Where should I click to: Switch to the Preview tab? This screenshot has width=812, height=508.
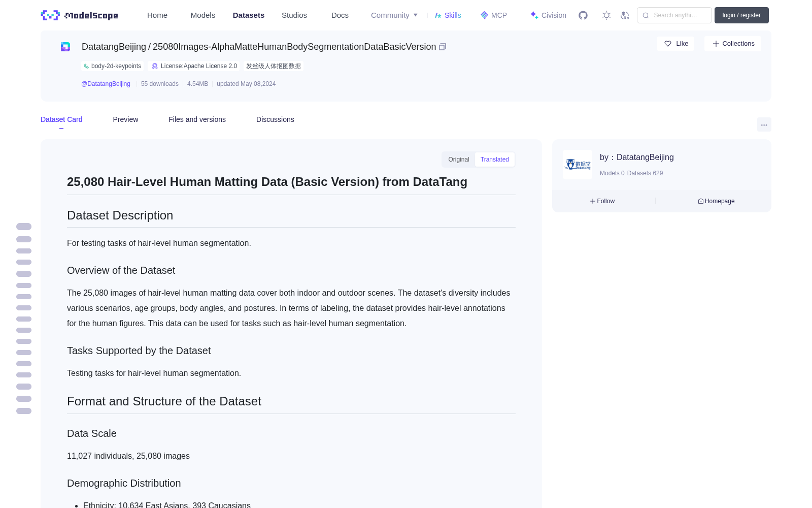[125, 119]
